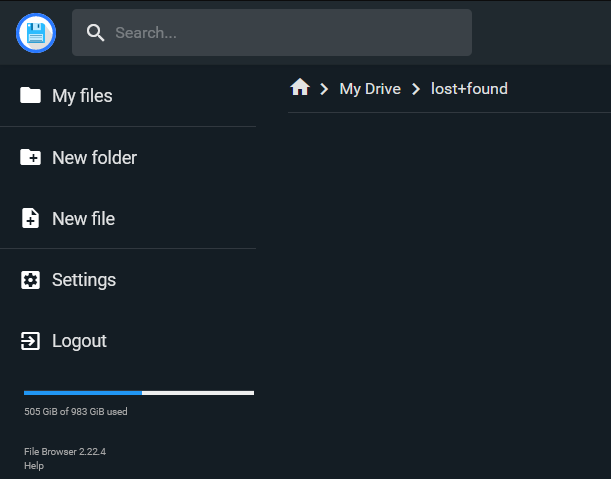Click chevron between home and My Drive
Image resolution: width=611 pixels, height=479 pixels.
tap(324, 89)
